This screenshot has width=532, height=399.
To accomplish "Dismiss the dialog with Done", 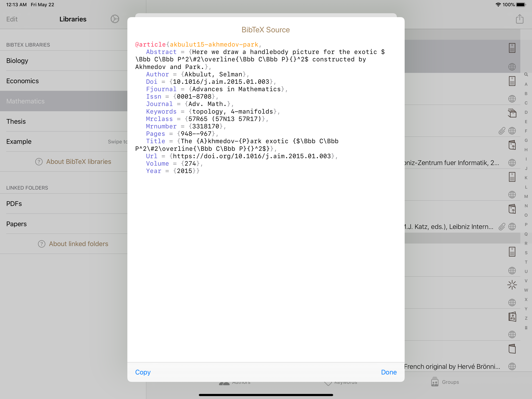I will click(x=389, y=372).
